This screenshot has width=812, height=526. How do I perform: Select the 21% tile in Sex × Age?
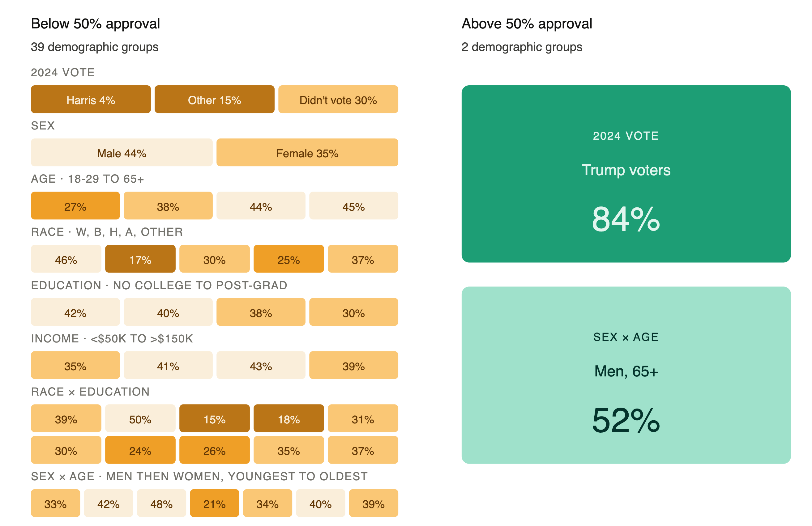click(x=214, y=503)
